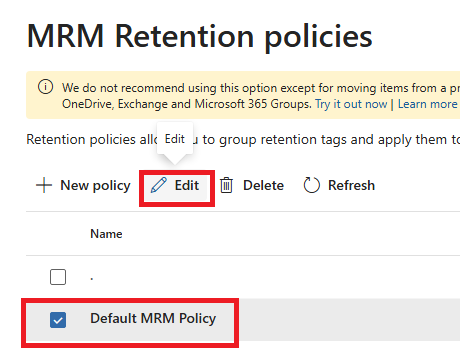Click the 'Refresh' button label

[x=351, y=185]
